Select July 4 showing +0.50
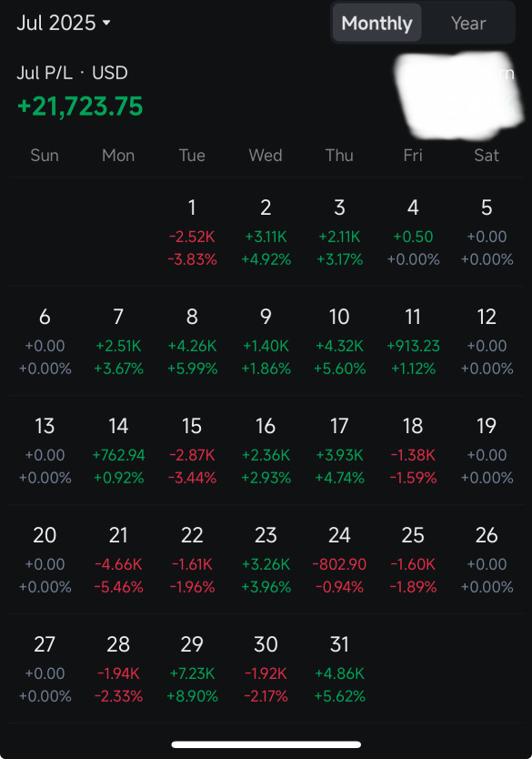Viewport: 532px width, 759px height. pos(413,232)
